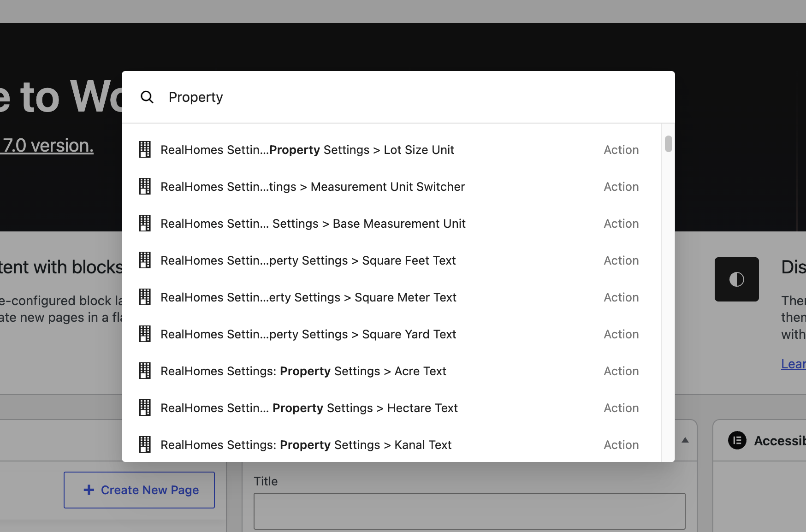806x532 pixels.
Task: Click the Action label on Lot Size Unit row
Action: click(x=622, y=150)
